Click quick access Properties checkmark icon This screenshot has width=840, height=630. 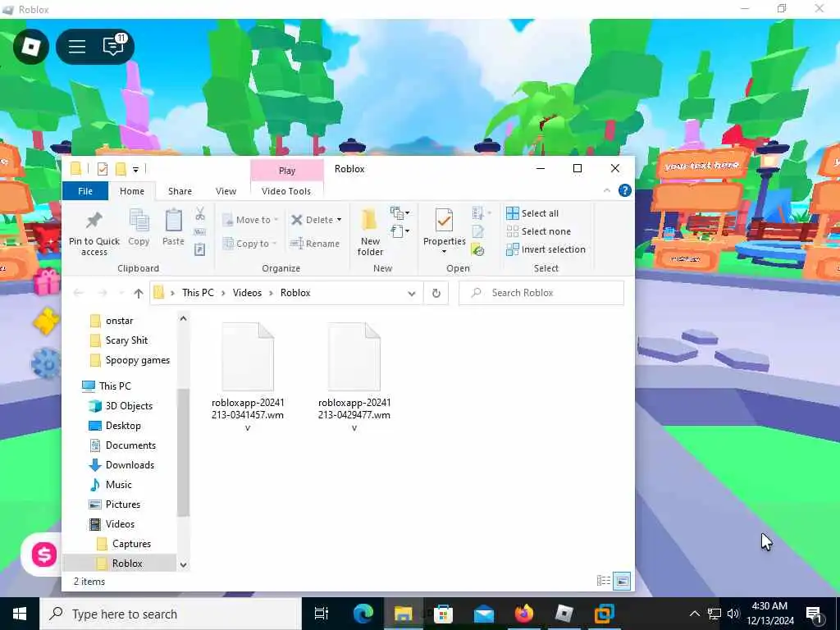pyautogui.click(x=103, y=169)
